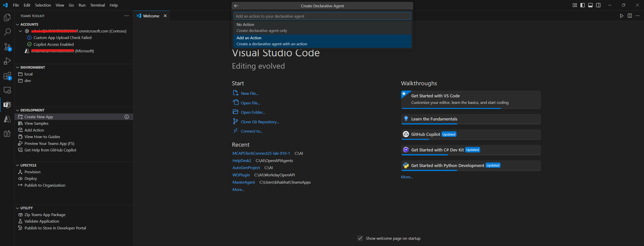Open recent HelpDesk2 project

pyautogui.click(x=242, y=160)
